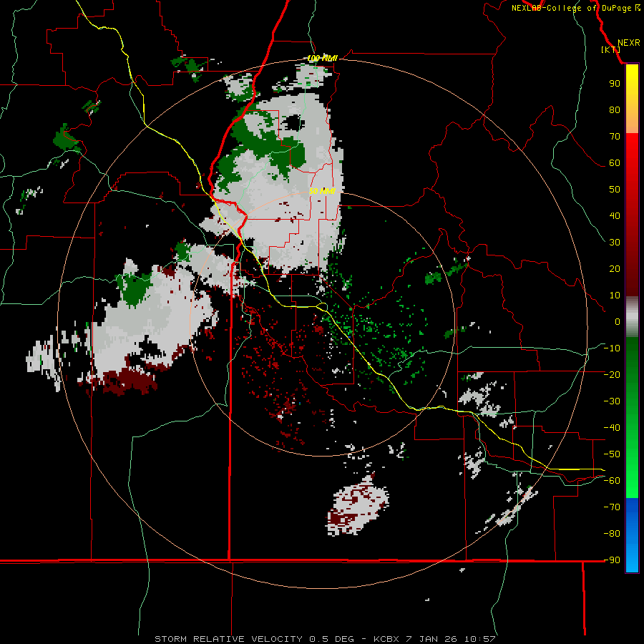Click the positive 70 knot scale value
644x644 pixels.
click(x=615, y=137)
